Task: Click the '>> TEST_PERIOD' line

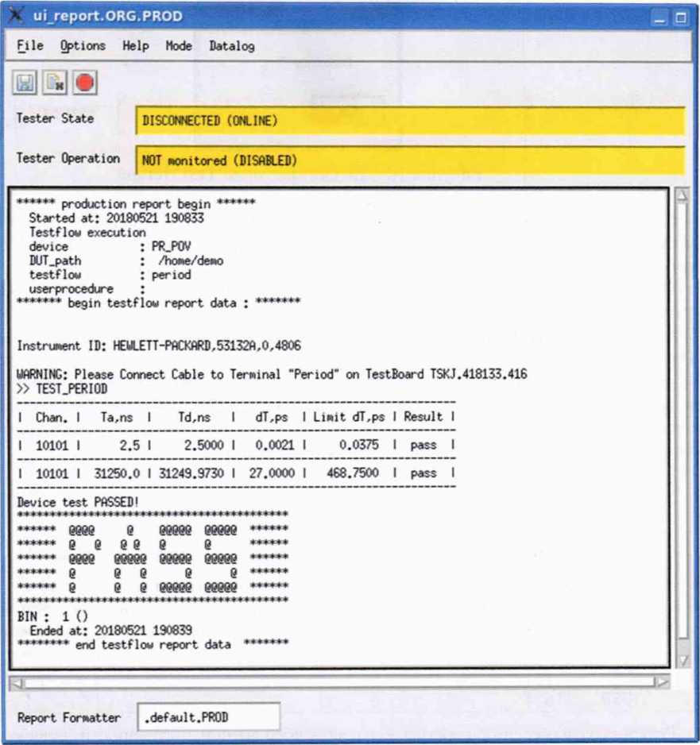Action: 62,388
